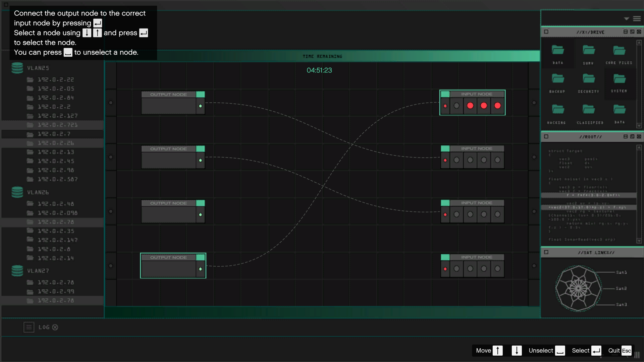Click the TIME REMAINING progress bar
The image size is (644, 362).
322,56
